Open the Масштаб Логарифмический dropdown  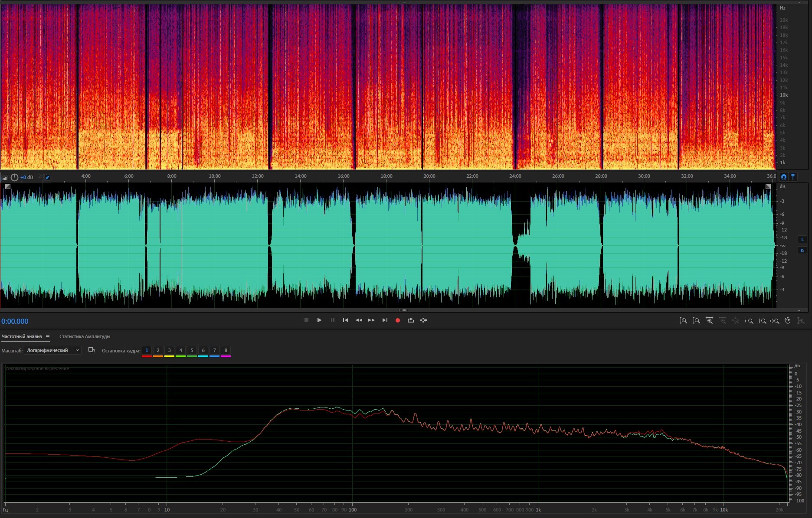pos(52,350)
